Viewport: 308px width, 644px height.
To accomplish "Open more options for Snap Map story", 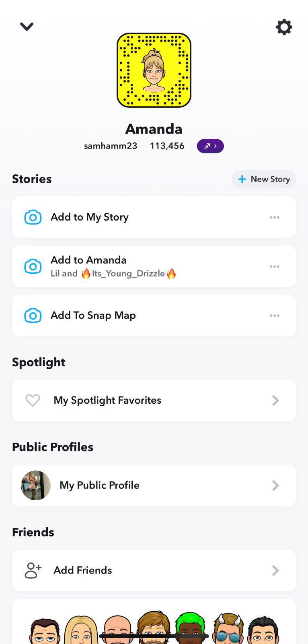I will tap(275, 316).
